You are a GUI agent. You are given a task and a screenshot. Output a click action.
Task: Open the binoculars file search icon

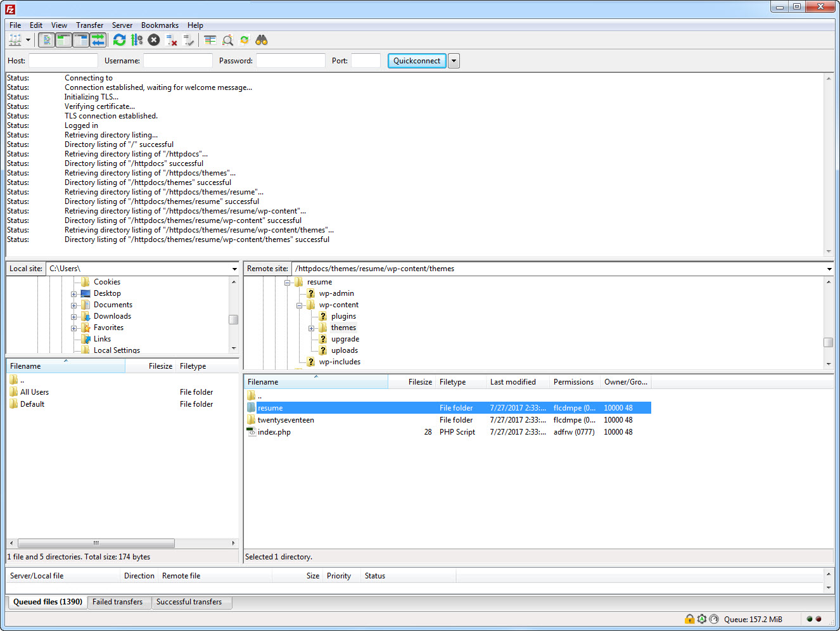(x=262, y=40)
